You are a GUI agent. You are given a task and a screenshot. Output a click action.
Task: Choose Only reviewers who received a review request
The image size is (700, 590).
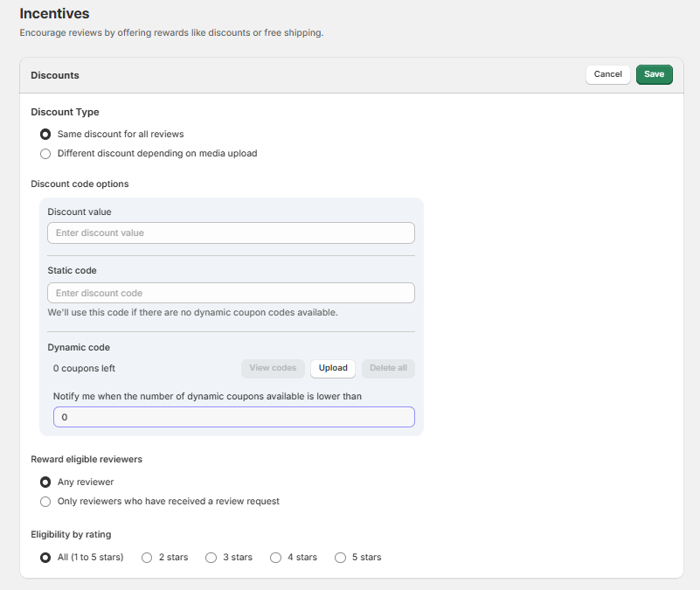coord(45,502)
